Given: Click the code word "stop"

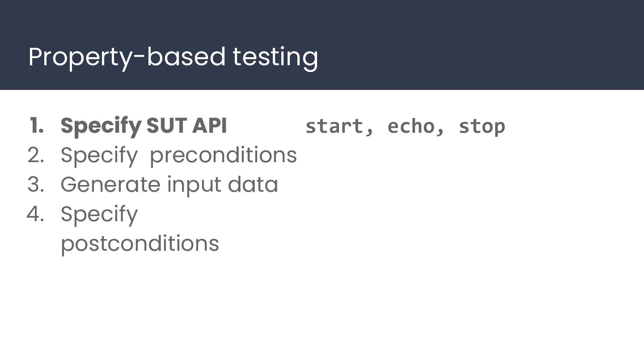Looking at the screenshot, I should click(482, 127).
